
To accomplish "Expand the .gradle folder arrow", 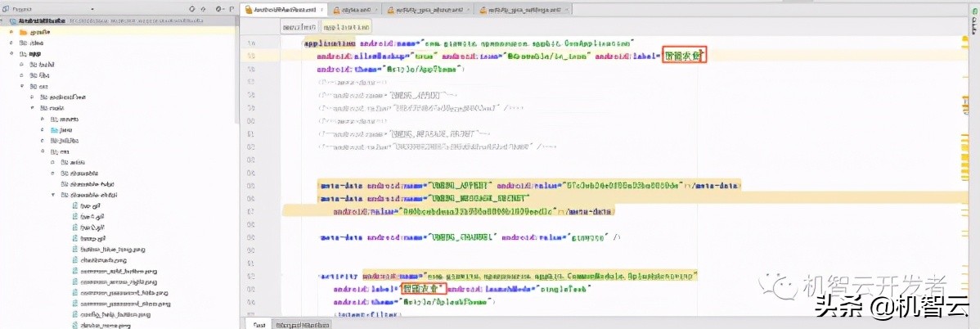I will coord(11,31).
